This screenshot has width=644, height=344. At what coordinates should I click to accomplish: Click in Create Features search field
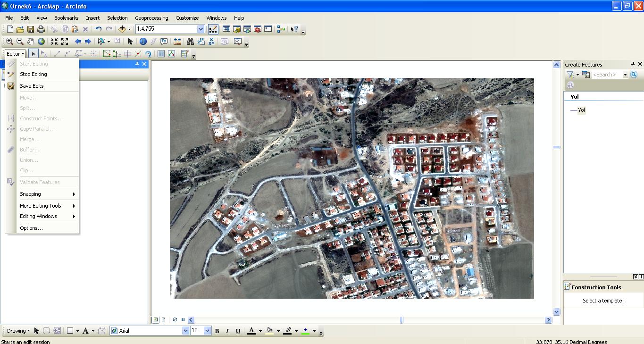coord(607,75)
